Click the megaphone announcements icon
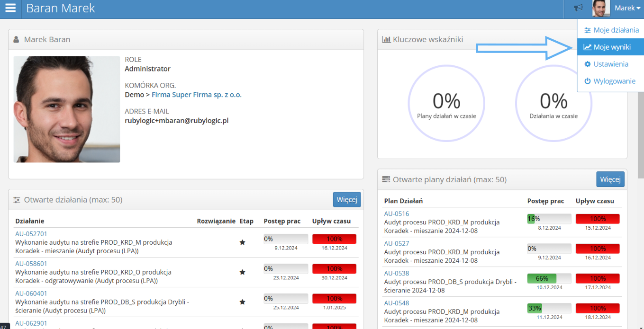 coord(578,8)
